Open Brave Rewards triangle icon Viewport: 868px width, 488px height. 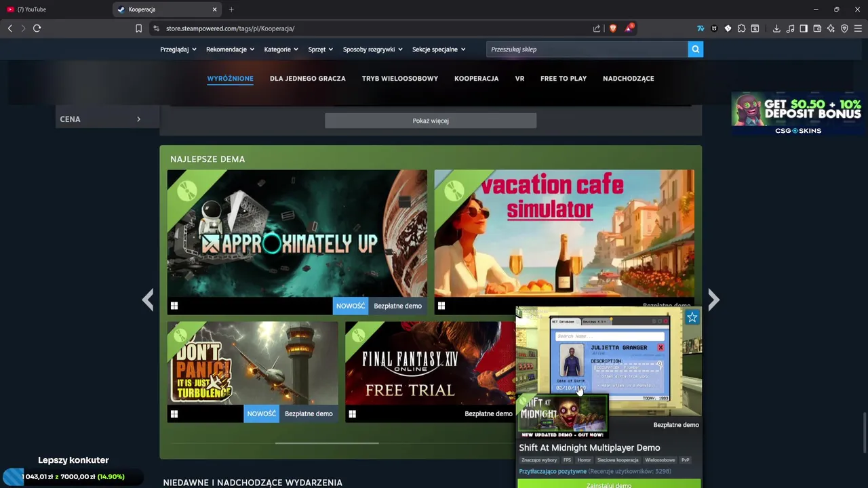coord(630,28)
